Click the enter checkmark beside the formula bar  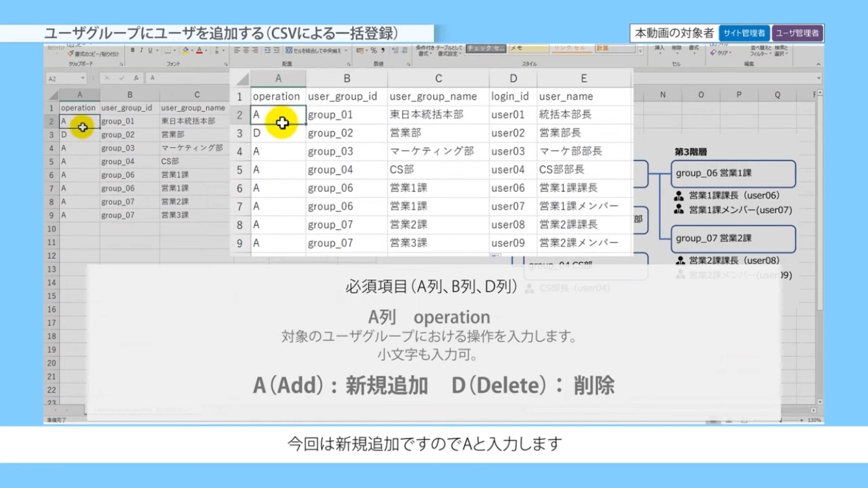pos(121,78)
